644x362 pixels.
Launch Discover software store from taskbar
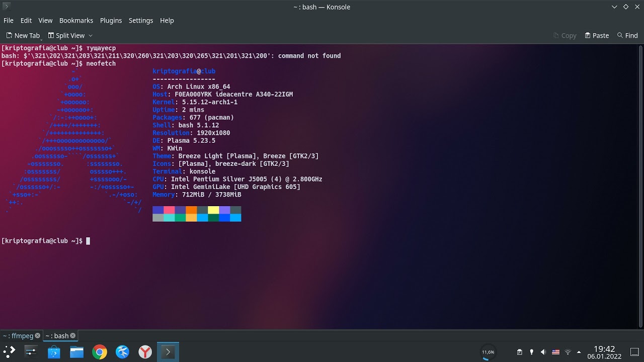click(54, 352)
